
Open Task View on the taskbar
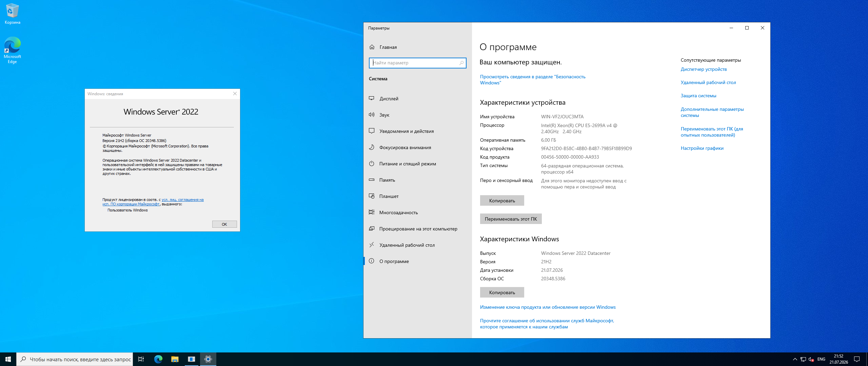141,359
